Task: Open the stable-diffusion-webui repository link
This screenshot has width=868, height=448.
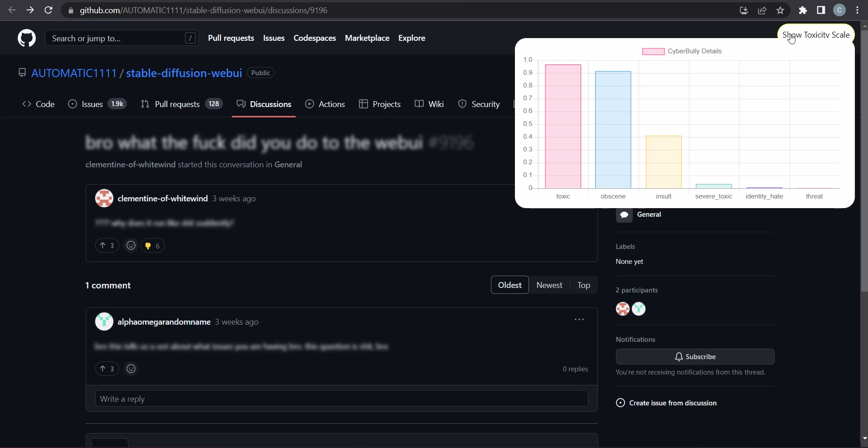Action: coord(184,73)
